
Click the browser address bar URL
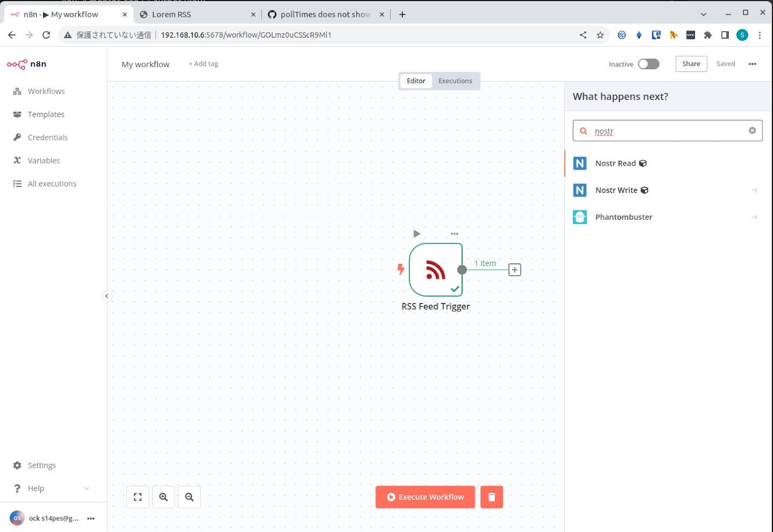pos(246,35)
